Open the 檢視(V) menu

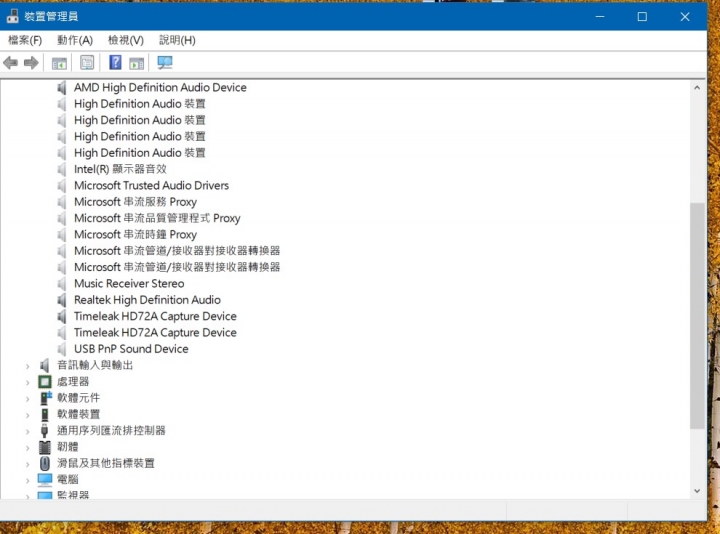click(126, 40)
